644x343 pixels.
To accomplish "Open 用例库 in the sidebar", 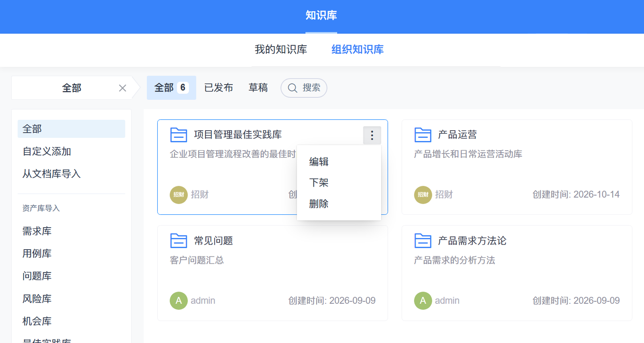I will [37, 254].
